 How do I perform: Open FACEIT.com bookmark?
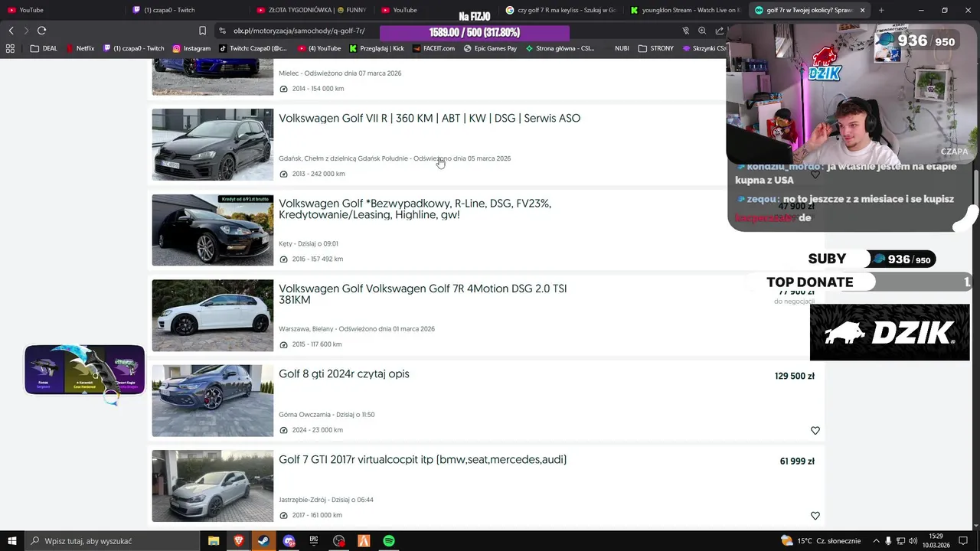pos(433,48)
